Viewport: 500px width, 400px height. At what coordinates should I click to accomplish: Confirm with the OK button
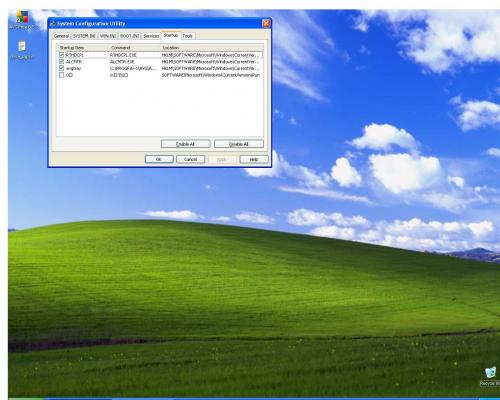(x=159, y=159)
